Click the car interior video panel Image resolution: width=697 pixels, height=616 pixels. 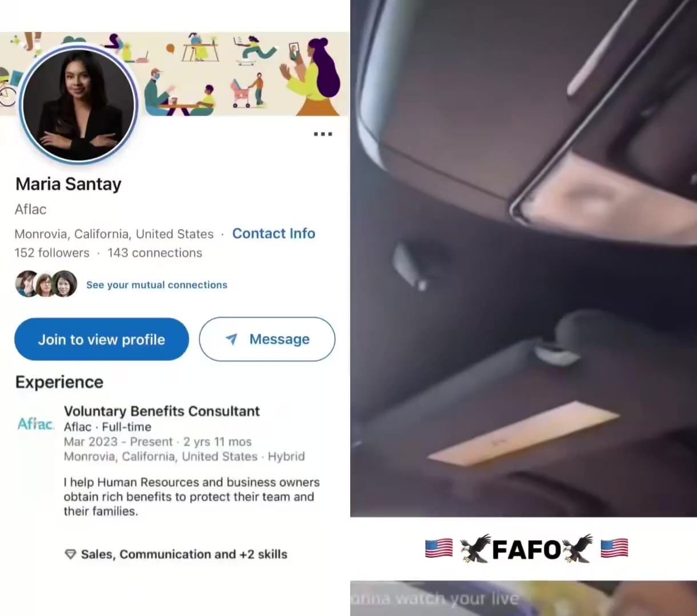(523, 258)
